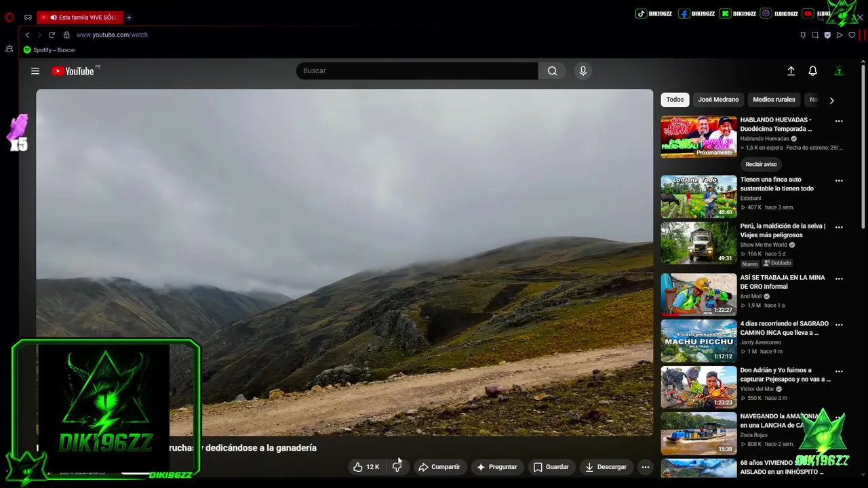Show more filter chips with right arrow
Screen dimensions: 868x488
(x=831, y=100)
